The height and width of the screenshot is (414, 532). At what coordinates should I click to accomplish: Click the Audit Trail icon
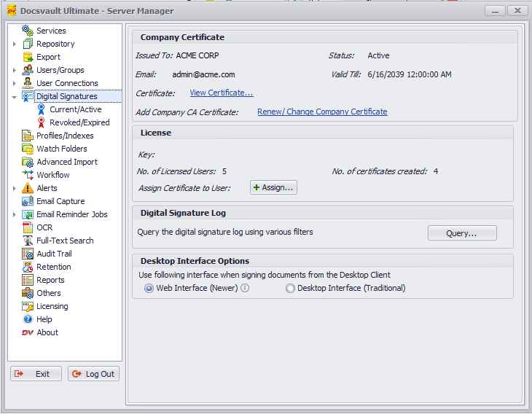(28, 254)
